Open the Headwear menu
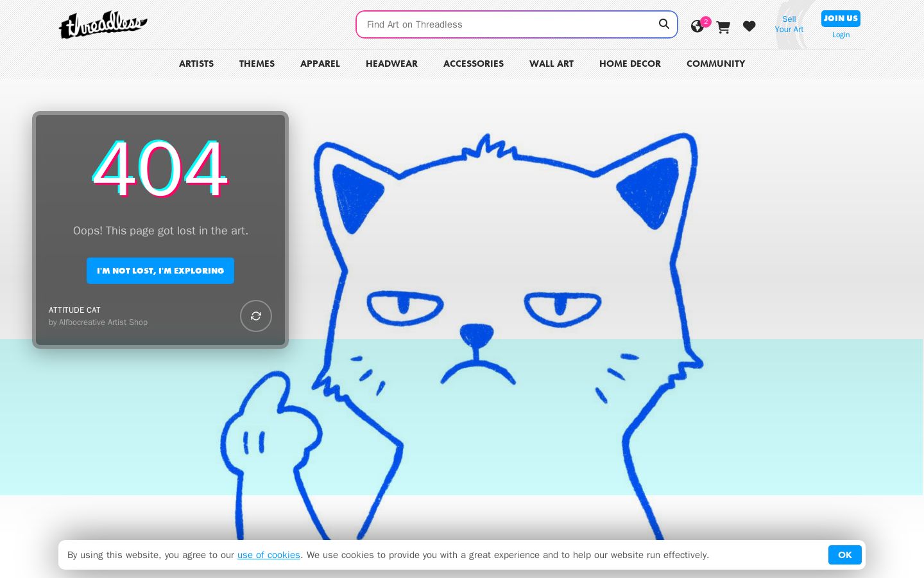The height and width of the screenshot is (578, 924). pyautogui.click(x=391, y=64)
